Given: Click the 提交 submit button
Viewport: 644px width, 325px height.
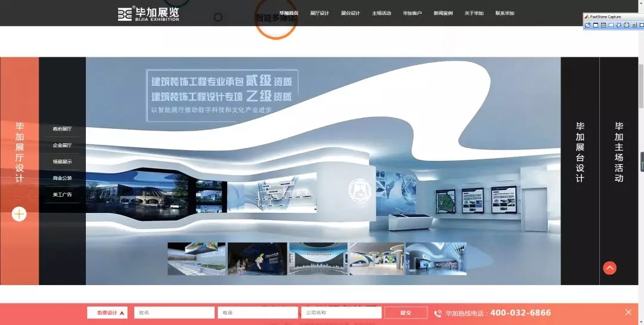Looking at the screenshot, I should tap(405, 312).
